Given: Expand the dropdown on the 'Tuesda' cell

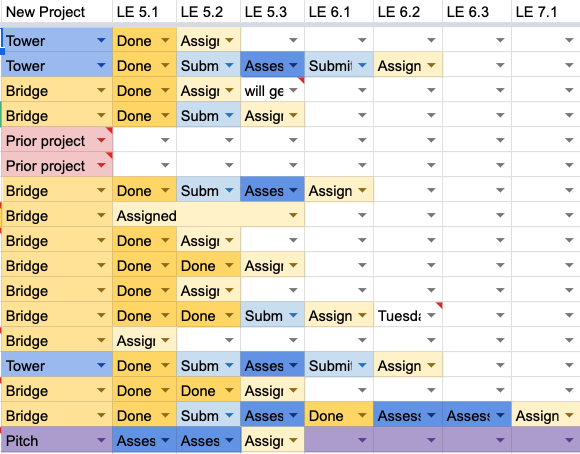Looking at the screenshot, I should 431,315.
